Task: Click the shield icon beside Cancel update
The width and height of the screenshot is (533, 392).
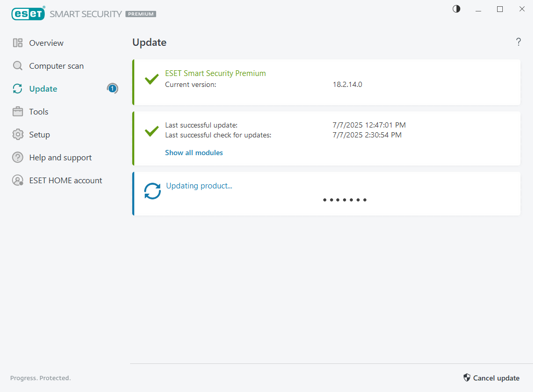Action: (x=466, y=377)
